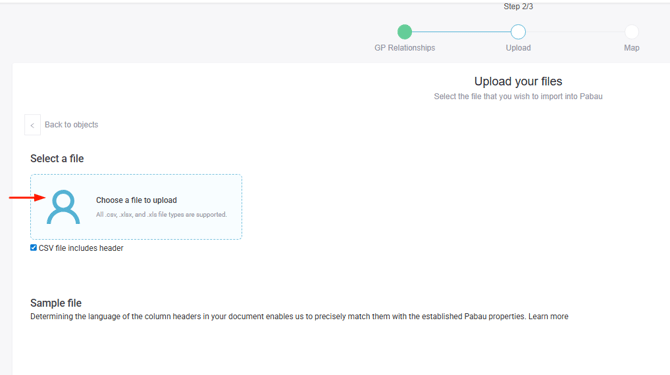The width and height of the screenshot is (670, 375).
Task: Click the GP Relationships step label
Action: 405,48
